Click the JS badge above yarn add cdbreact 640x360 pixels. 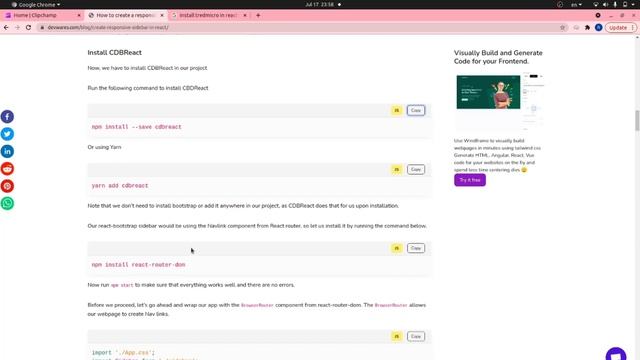(x=396, y=169)
